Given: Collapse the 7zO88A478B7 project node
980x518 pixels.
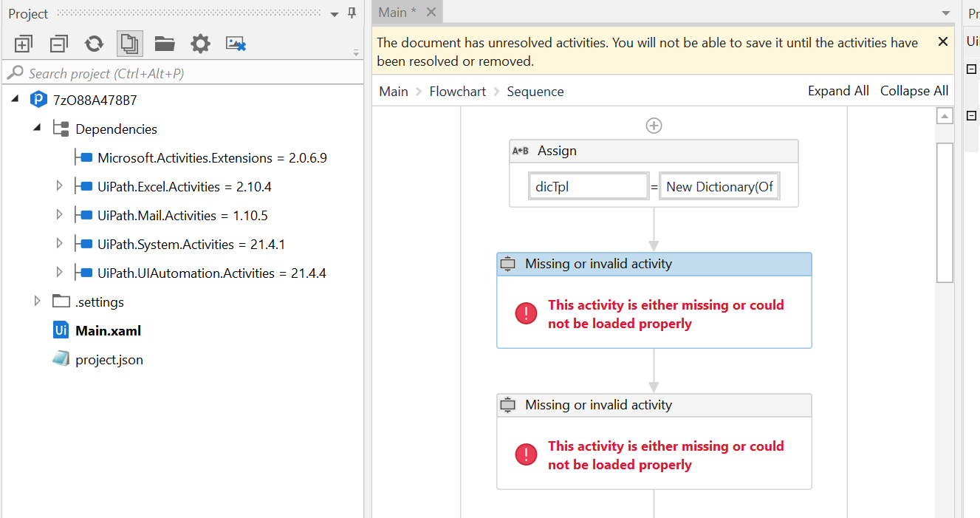Looking at the screenshot, I should [16, 100].
